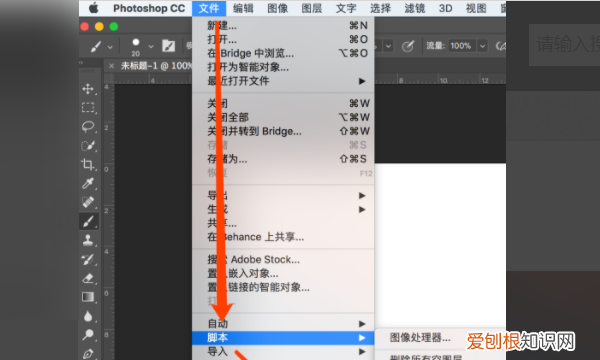Toggle the brush settings panel icon

[x=168, y=46]
